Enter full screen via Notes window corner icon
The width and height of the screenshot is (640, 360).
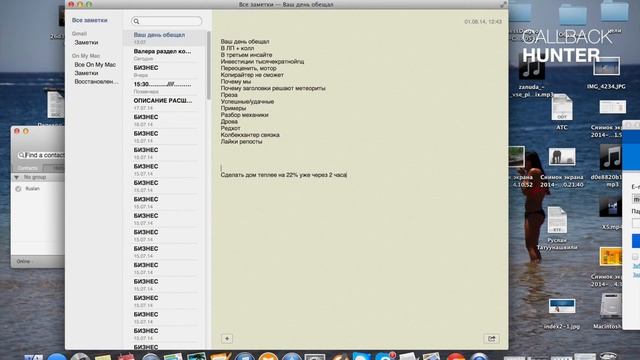[503, 4]
